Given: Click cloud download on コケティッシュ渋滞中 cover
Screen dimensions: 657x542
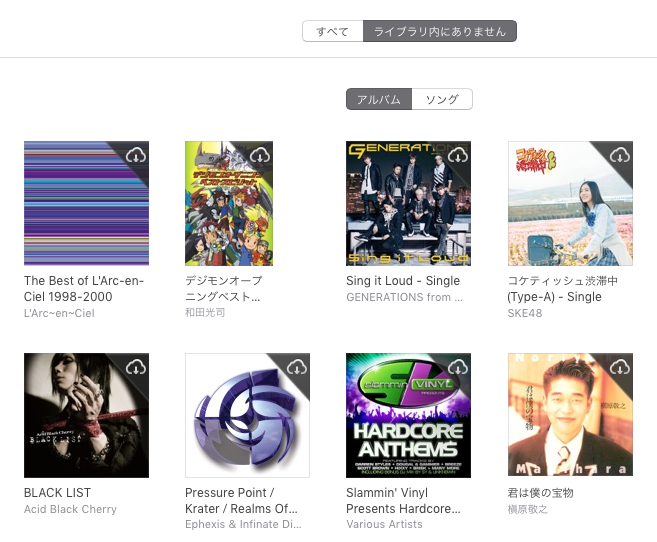Looking at the screenshot, I should [620, 155].
